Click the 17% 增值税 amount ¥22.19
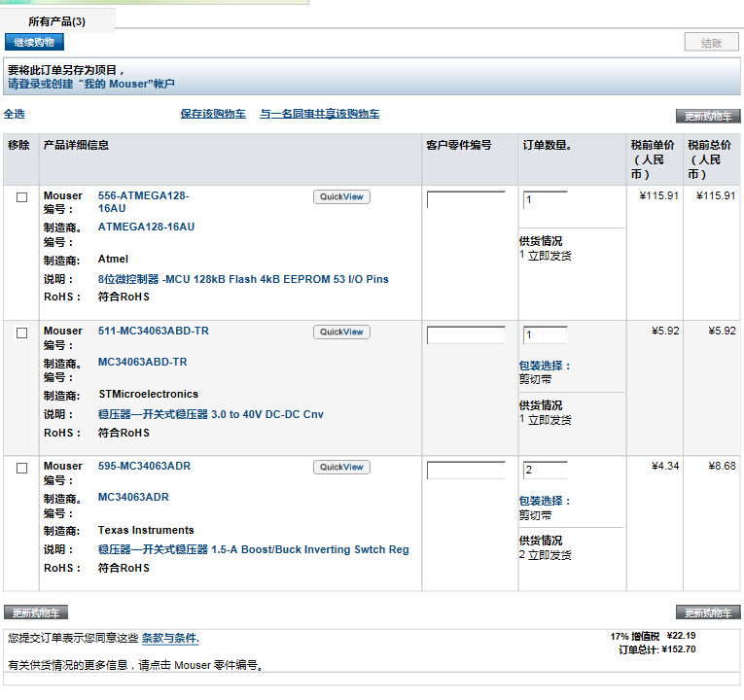 coord(681,636)
